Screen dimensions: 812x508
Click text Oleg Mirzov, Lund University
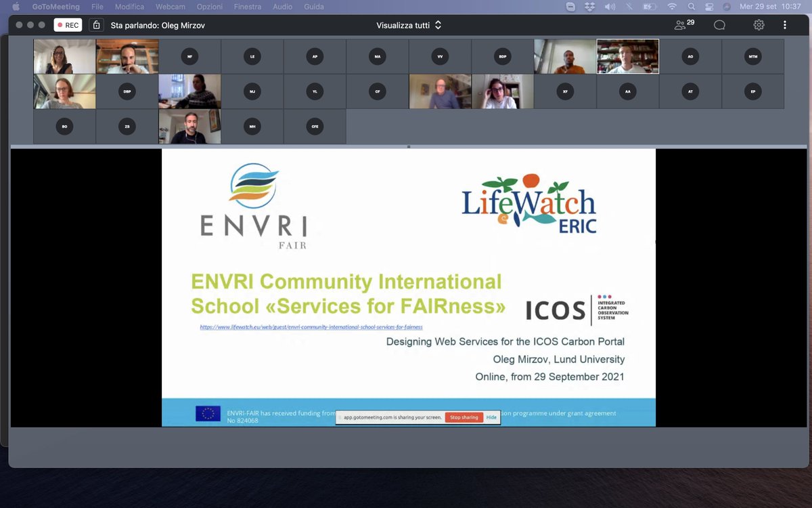pos(559,359)
